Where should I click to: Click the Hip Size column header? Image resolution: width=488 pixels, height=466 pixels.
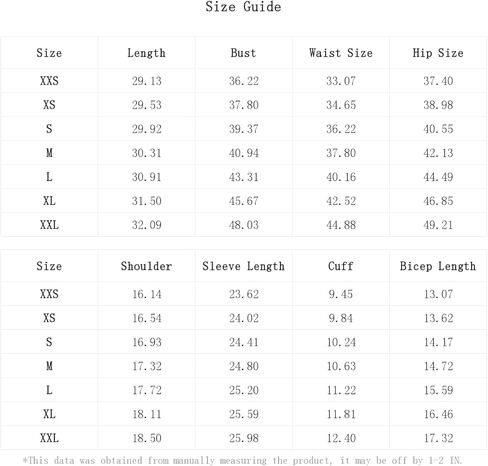[x=438, y=53]
